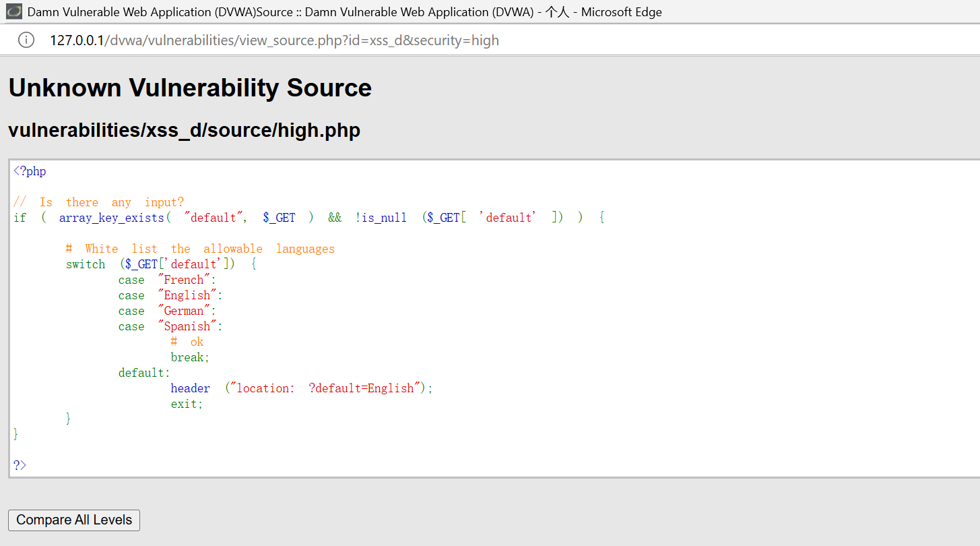Screen dimensions: 980x546
Task: Click the DVWA favicon in title bar
Action: [14, 11]
